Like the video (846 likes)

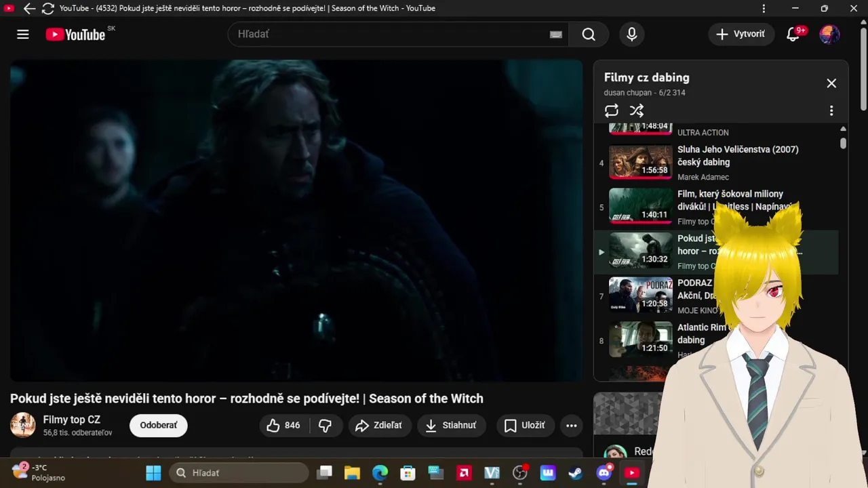[x=284, y=425]
